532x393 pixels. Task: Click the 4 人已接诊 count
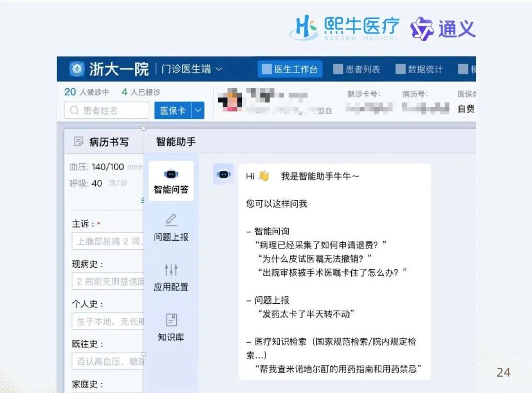coord(141,92)
